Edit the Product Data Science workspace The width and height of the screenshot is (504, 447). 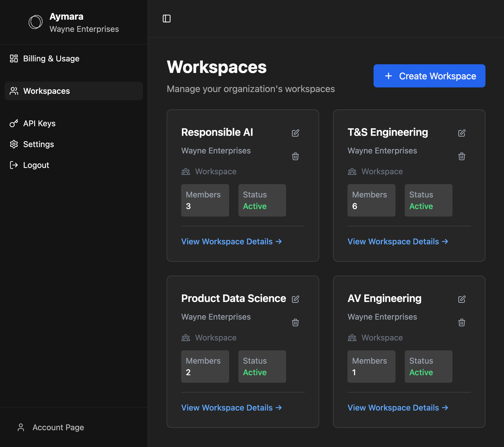(x=295, y=299)
